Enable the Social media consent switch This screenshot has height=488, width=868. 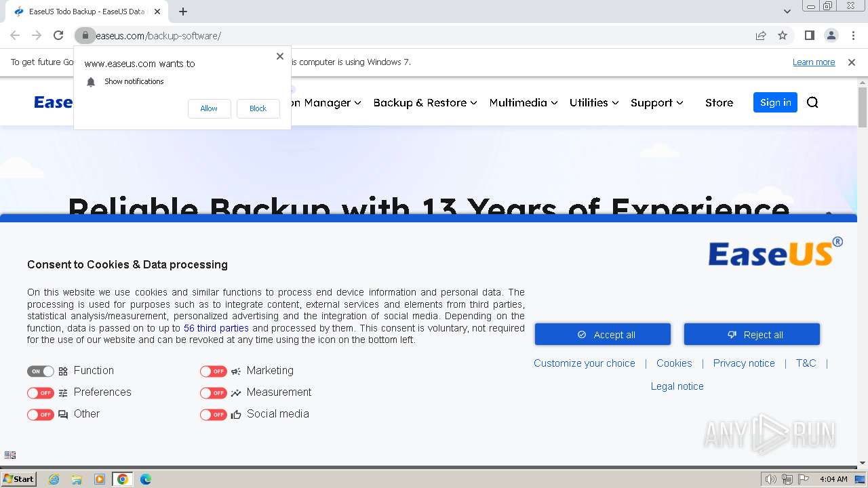[x=214, y=415]
